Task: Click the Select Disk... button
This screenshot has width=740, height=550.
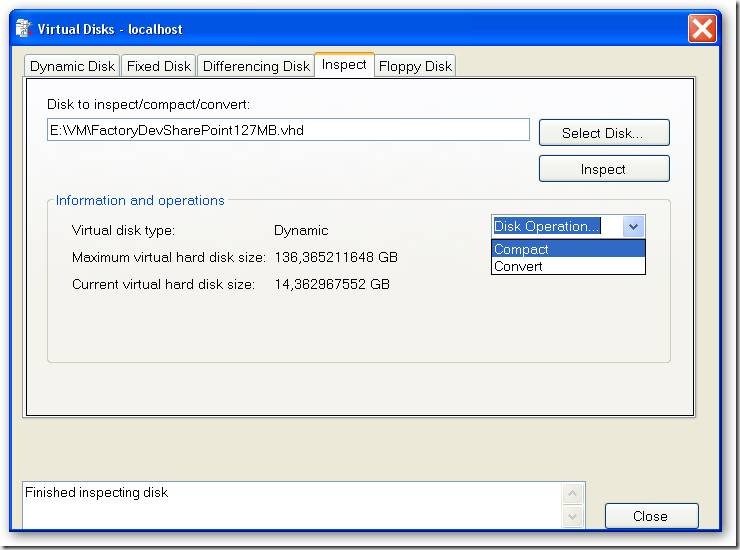Action: (604, 133)
